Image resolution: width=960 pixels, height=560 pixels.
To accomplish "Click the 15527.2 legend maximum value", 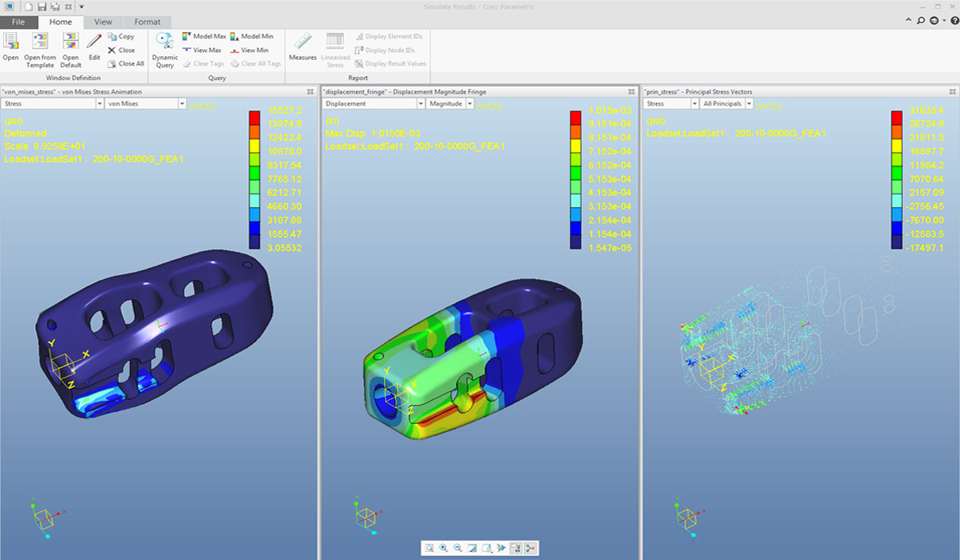I will click(x=286, y=110).
